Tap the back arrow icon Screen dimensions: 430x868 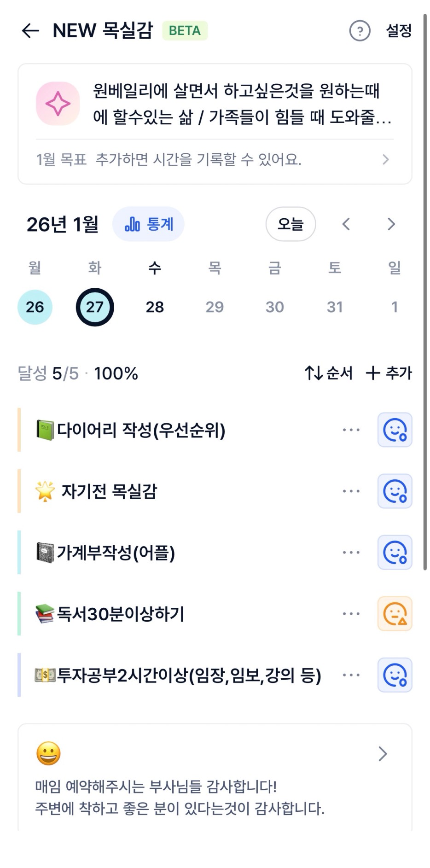coord(30,31)
